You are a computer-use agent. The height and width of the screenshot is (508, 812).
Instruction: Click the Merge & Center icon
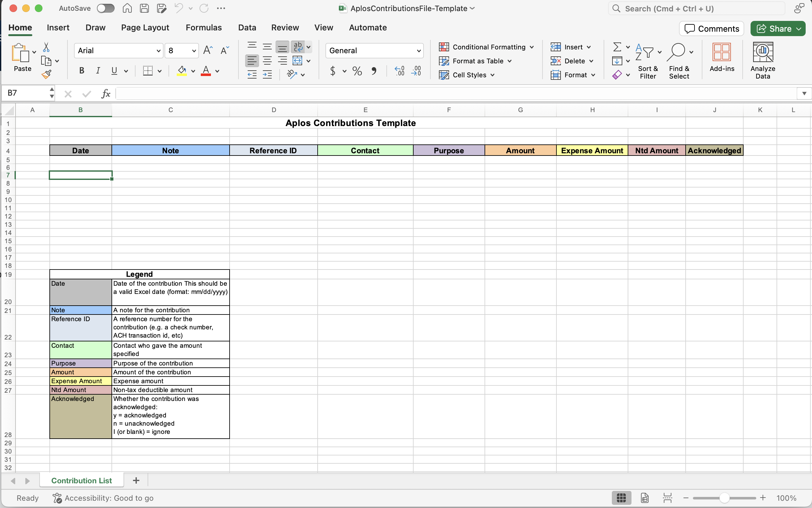[297, 61]
